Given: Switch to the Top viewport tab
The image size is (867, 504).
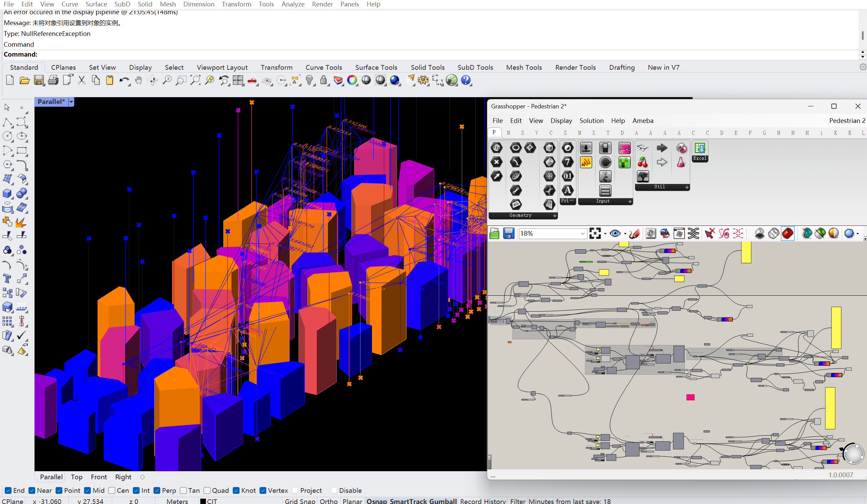Looking at the screenshot, I should click(76, 477).
